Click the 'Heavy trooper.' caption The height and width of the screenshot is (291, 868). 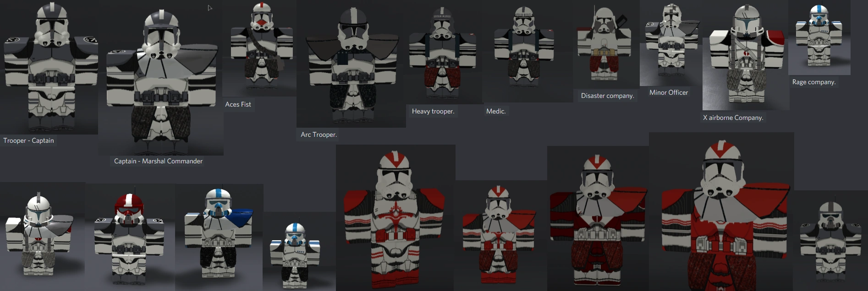click(433, 111)
